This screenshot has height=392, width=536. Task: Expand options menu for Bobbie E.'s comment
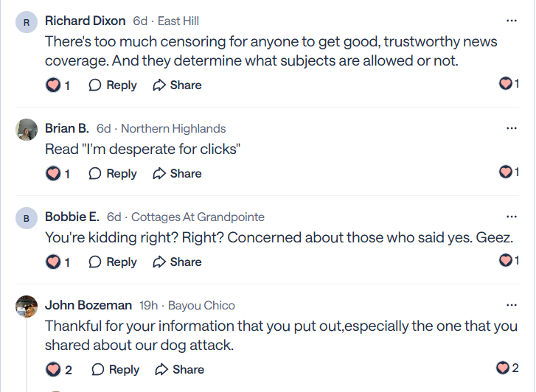pos(512,217)
